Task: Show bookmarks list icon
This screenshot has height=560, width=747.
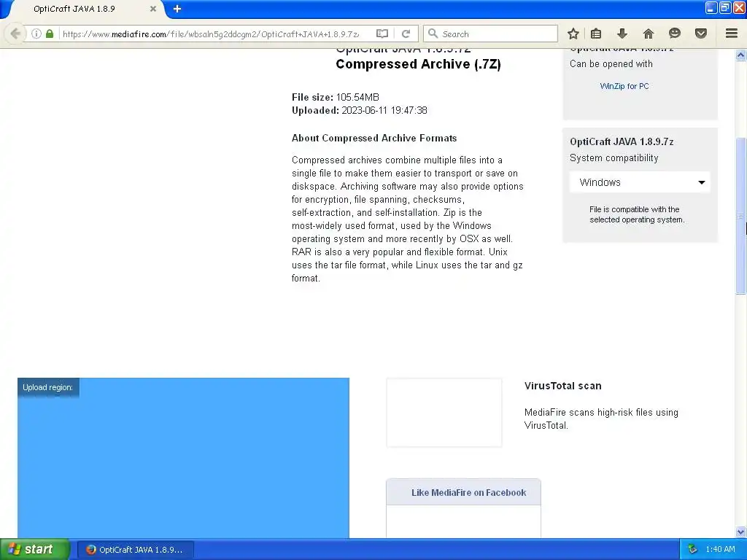Action: pyautogui.click(x=596, y=34)
